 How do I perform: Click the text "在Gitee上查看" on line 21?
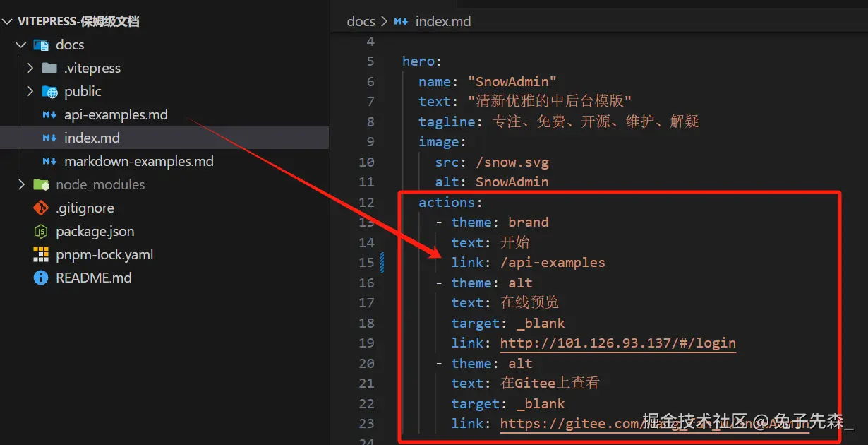click(550, 384)
